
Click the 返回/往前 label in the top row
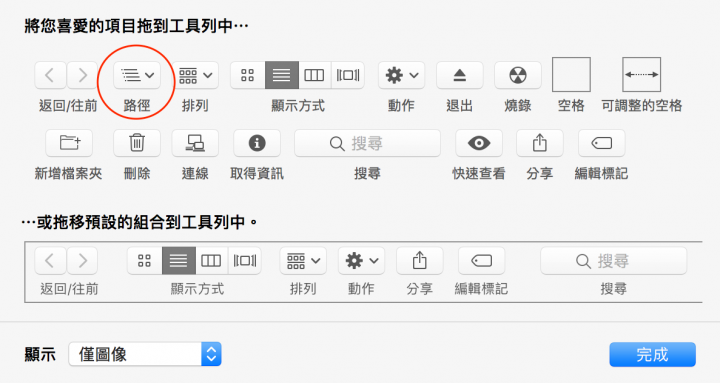point(68,106)
